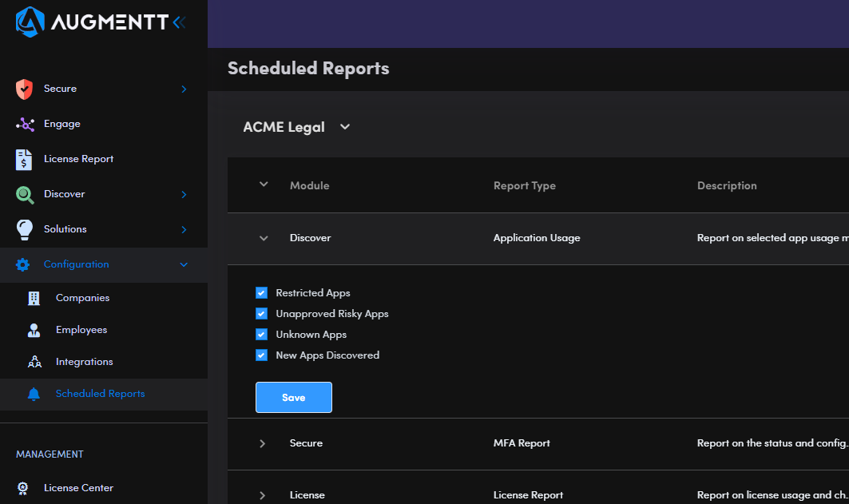Uncheck the Restricted Apps checkbox
Viewport: 849px width, 504px height.
(261, 293)
